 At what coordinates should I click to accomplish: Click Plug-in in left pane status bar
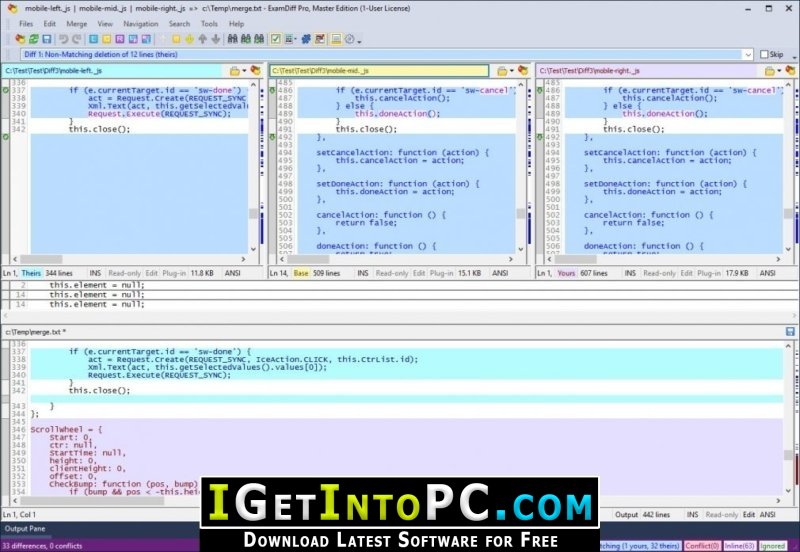pyautogui.click(x=174, y=273)
